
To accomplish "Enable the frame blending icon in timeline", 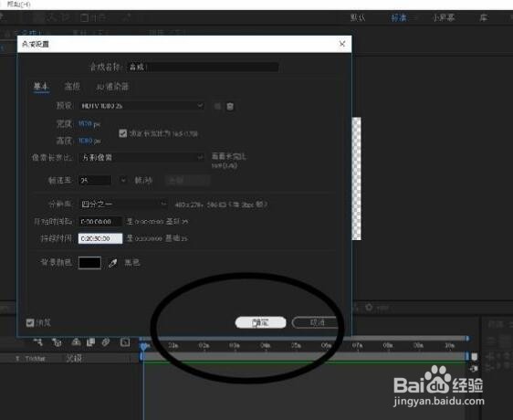I will point(90,342).
